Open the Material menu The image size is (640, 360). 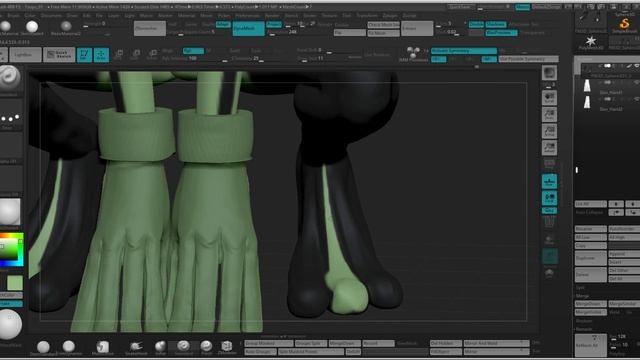coord(186,16)
